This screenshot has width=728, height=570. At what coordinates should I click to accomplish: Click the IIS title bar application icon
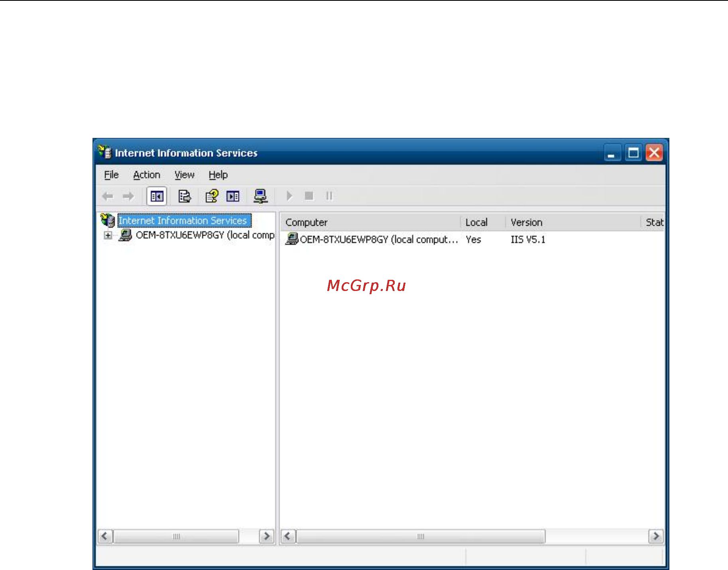click(105, 152)
